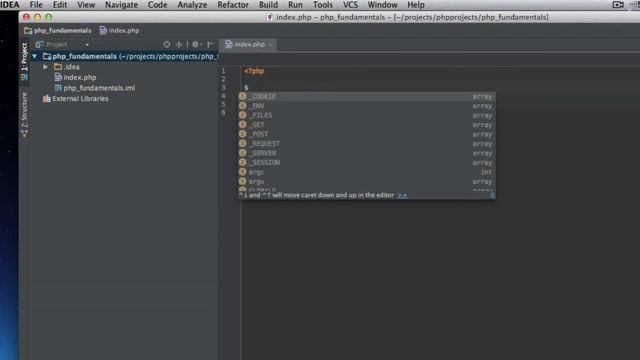The height and width of the screenshot is (360, 640).
Task: Open the Navigate menu
Action: [x=121, y=5]
